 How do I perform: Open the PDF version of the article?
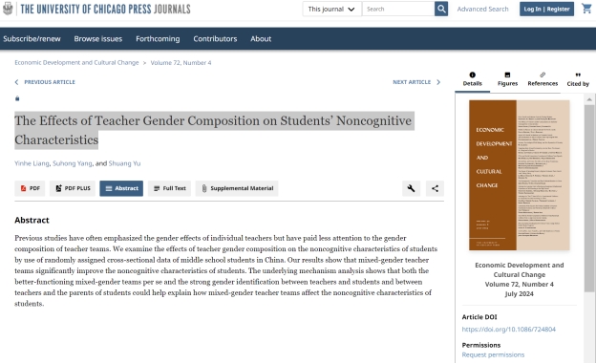30,188
